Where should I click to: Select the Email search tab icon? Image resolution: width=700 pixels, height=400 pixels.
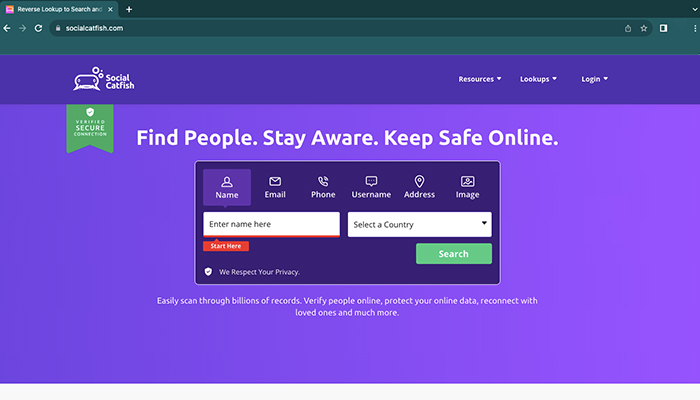[x=275, y=181]
